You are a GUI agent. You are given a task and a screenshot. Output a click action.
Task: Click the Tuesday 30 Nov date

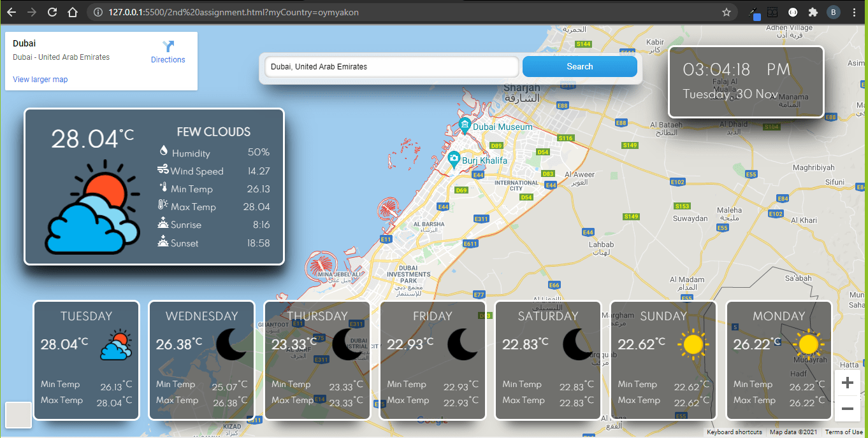pos(730,94)
